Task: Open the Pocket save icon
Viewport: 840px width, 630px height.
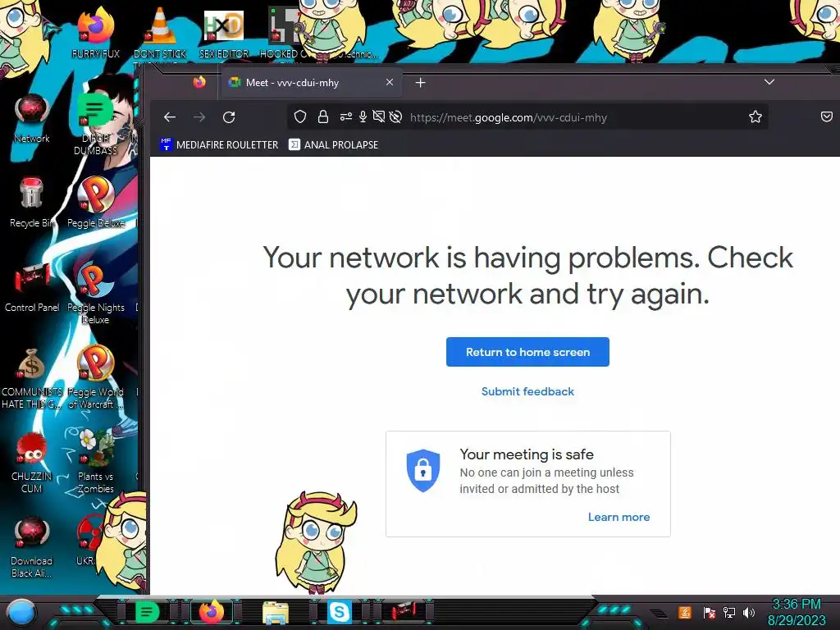Action: [x=827, y=116]
